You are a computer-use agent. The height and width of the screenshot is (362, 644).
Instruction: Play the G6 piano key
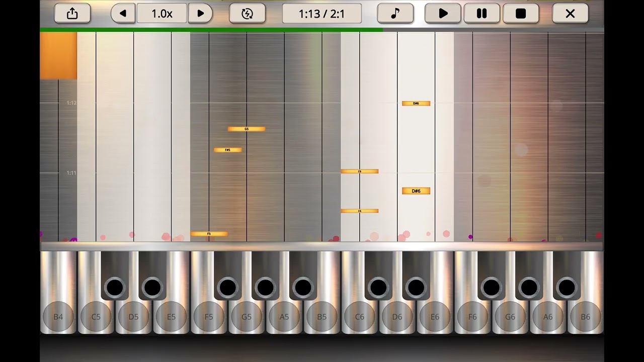coord(510,317)
